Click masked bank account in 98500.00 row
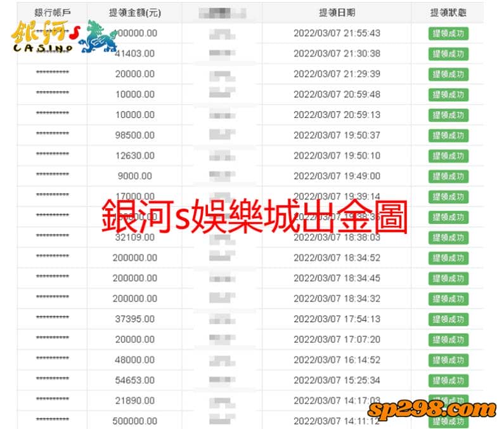504x429 pixels. click(53, 133)
